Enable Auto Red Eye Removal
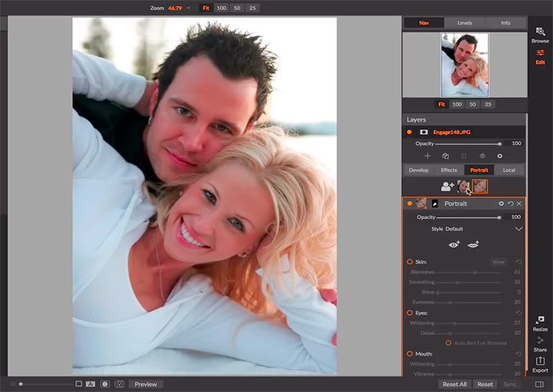Screen dimensions: 553x392 pyautogui.click(x=449, y=343)
